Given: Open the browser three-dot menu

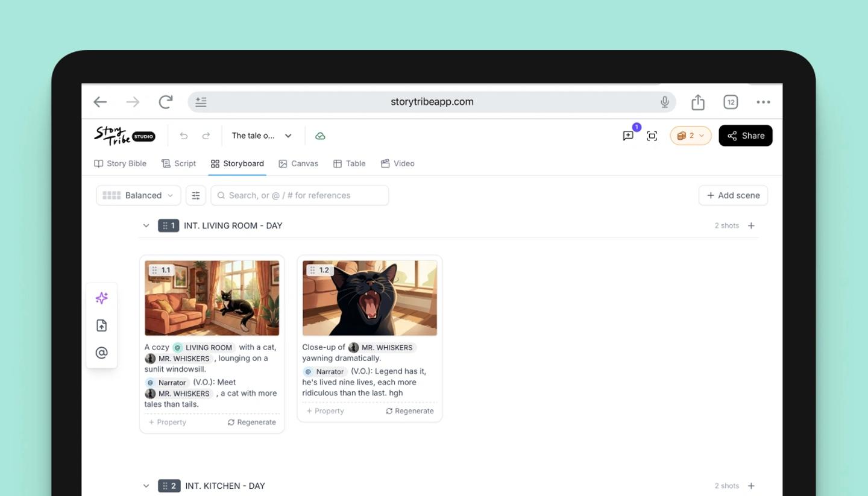Looking at the screenshot, I should [x=763, y=102].
